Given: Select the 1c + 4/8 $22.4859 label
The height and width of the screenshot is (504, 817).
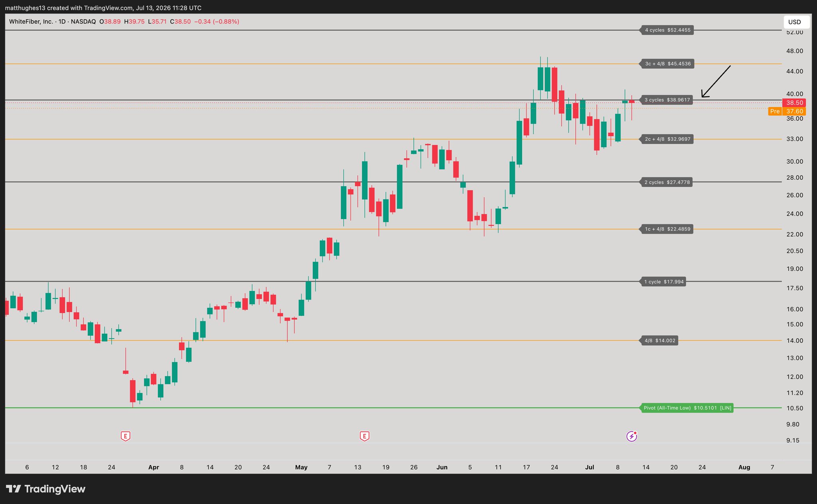Looking at the screenshot, I should tap(667, 229).
